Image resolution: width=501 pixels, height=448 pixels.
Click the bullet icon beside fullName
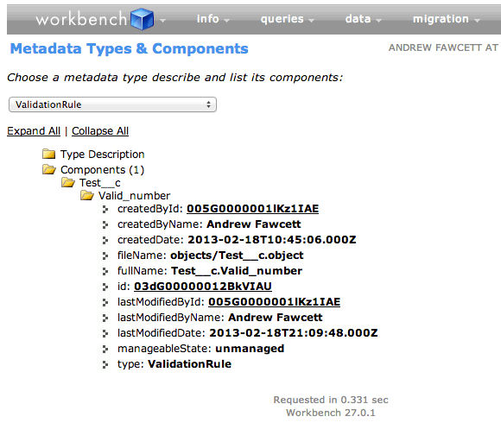coord(105,272)
